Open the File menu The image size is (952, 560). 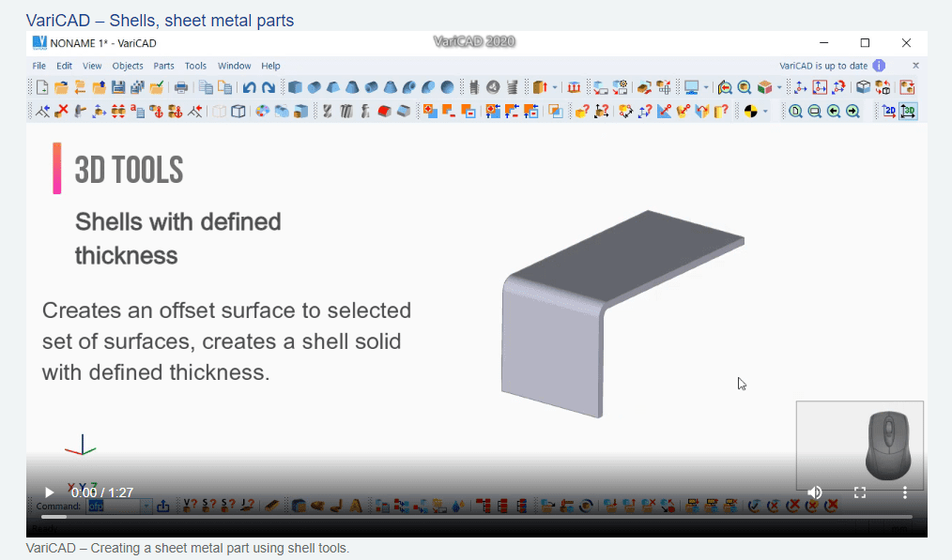click(x=38, y=66)
